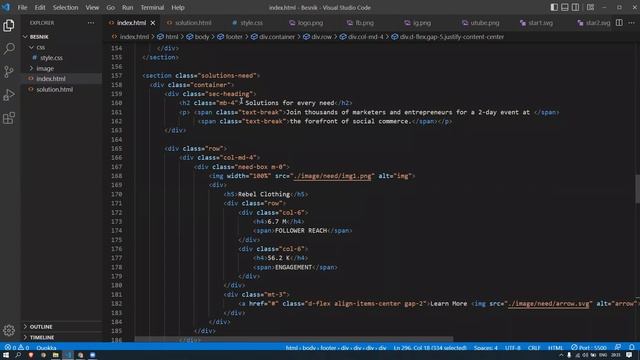Click errors and warnings status indicator
This screenshot has height=360, width=640.
[x=17, y=348]
